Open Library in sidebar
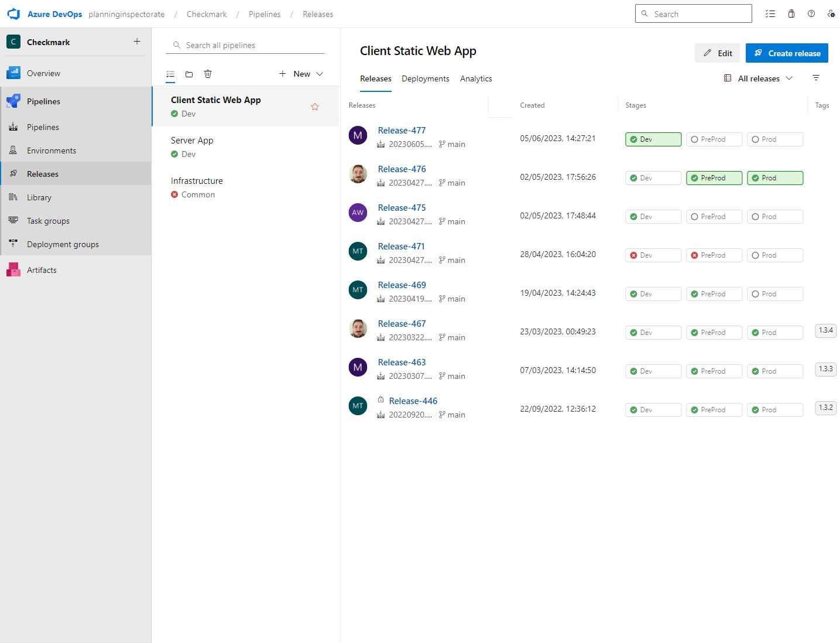The image size is (840, 643). (76, 197)
